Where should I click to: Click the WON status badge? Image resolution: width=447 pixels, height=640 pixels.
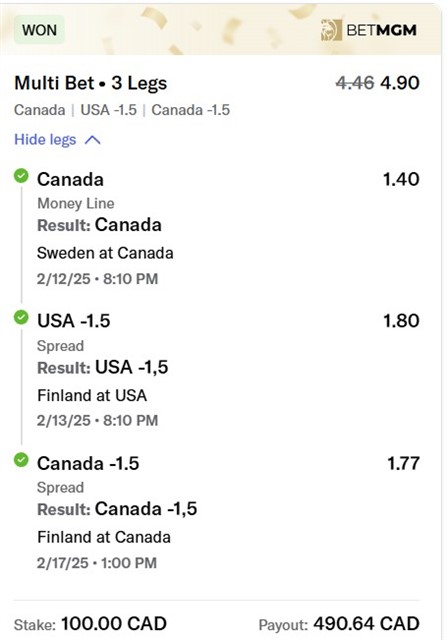click(x=39, y=30)
